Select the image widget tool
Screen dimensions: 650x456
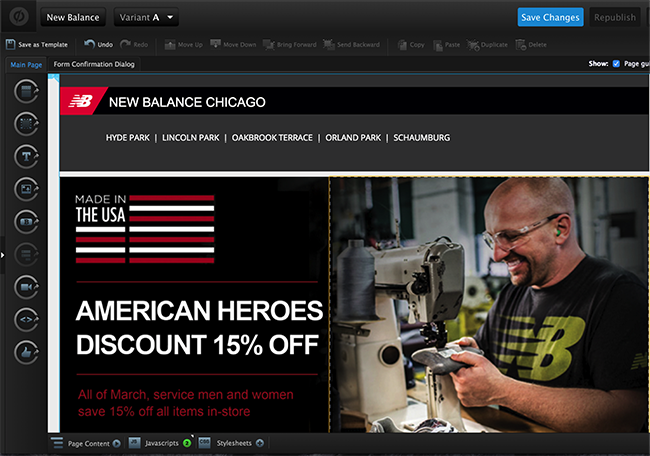tap(27, 189)
